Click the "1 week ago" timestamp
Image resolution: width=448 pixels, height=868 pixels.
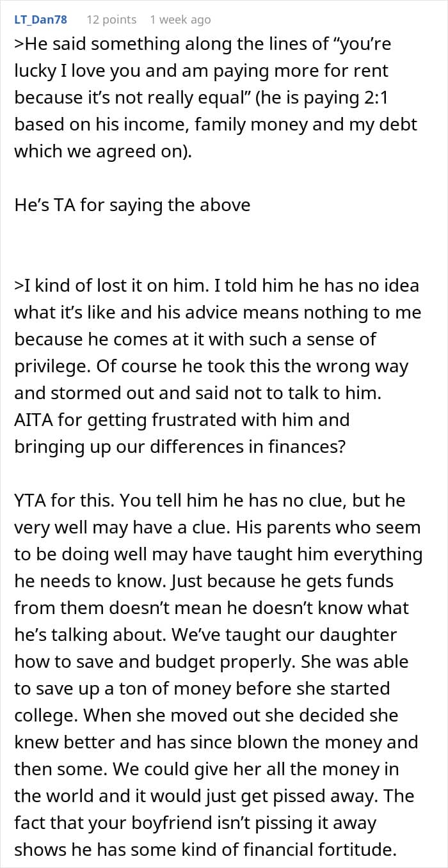180,20
